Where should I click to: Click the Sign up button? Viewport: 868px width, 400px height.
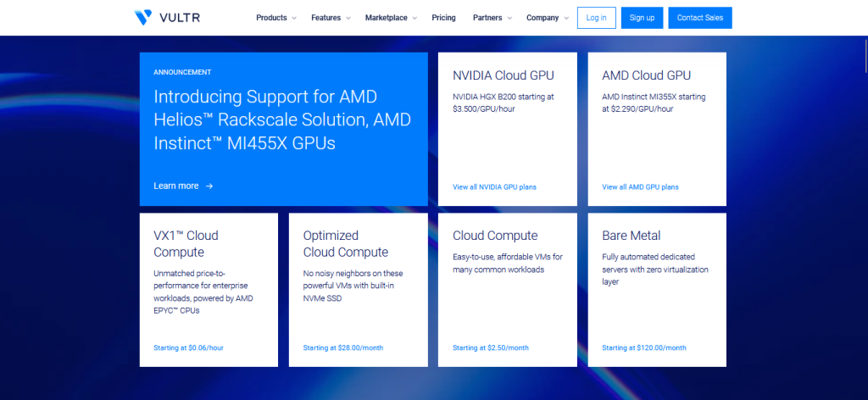pos(642,18)
